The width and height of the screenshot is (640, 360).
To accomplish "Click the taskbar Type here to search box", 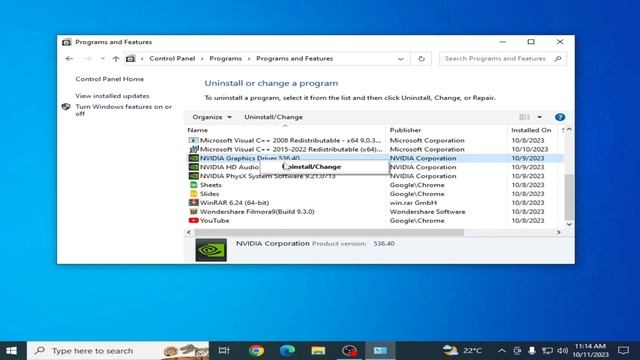I will point(118,351).
